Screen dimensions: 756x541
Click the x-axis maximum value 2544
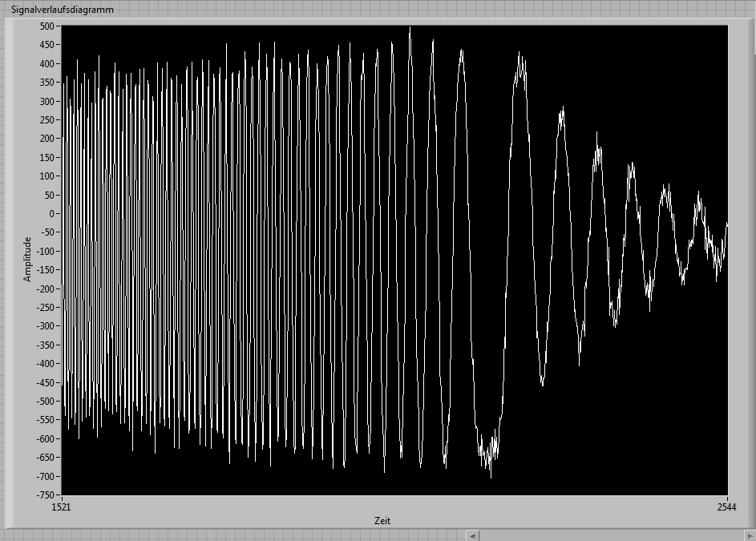[x=726, y=507]
